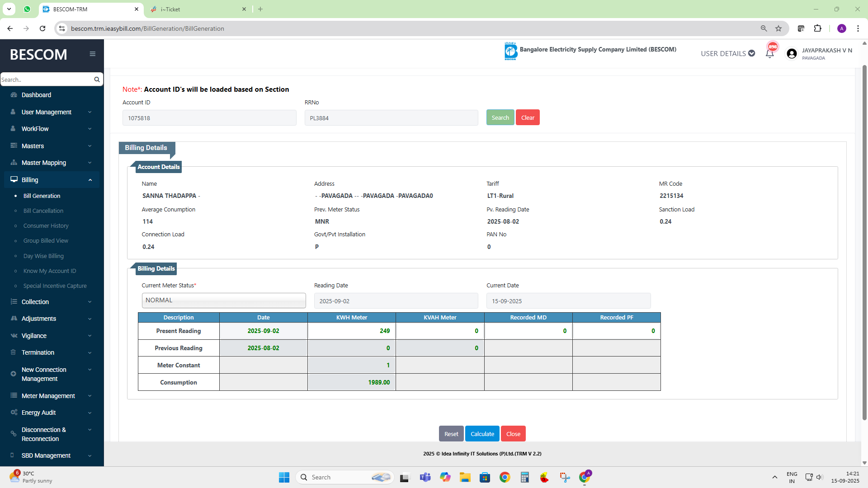Click the KWH Meter present reading field
Viewport: 868px width, 488px height.
tap(351, 331)
